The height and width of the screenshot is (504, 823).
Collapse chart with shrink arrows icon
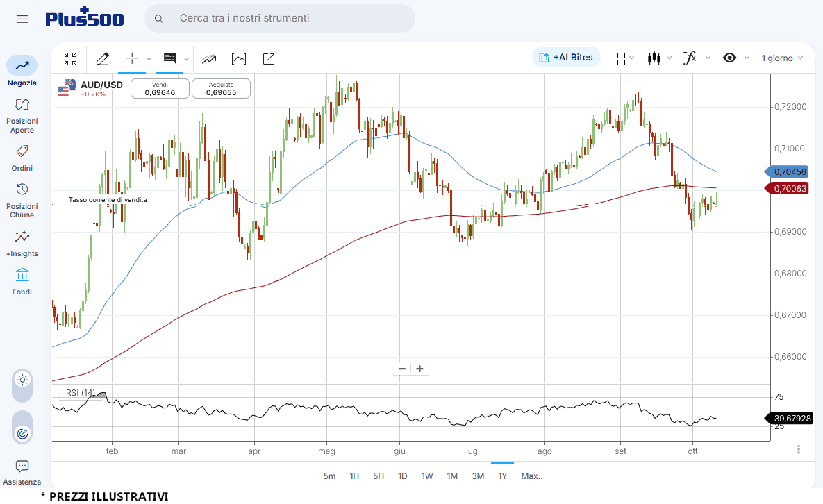(x=70, y=59)
